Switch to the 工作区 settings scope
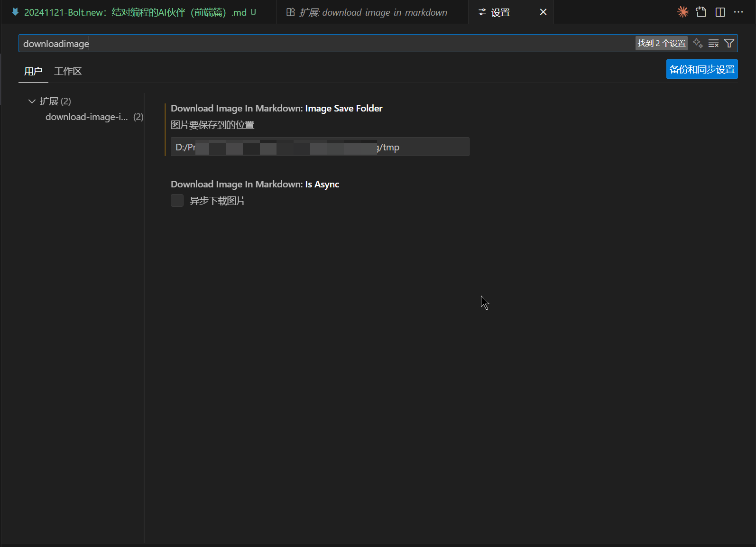Screen dimensions: 756x547 [x=68, y=71]
